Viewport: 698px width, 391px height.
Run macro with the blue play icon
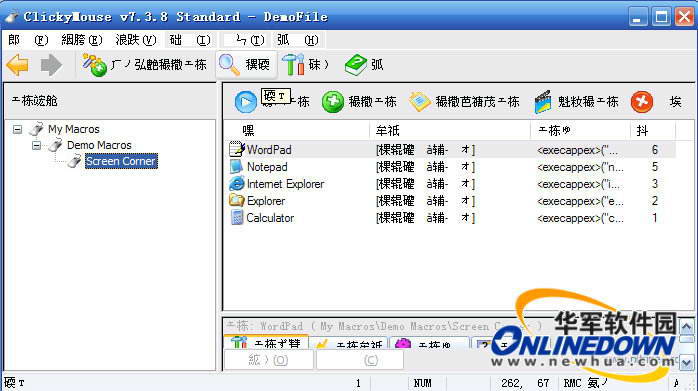tap(246, 102)
